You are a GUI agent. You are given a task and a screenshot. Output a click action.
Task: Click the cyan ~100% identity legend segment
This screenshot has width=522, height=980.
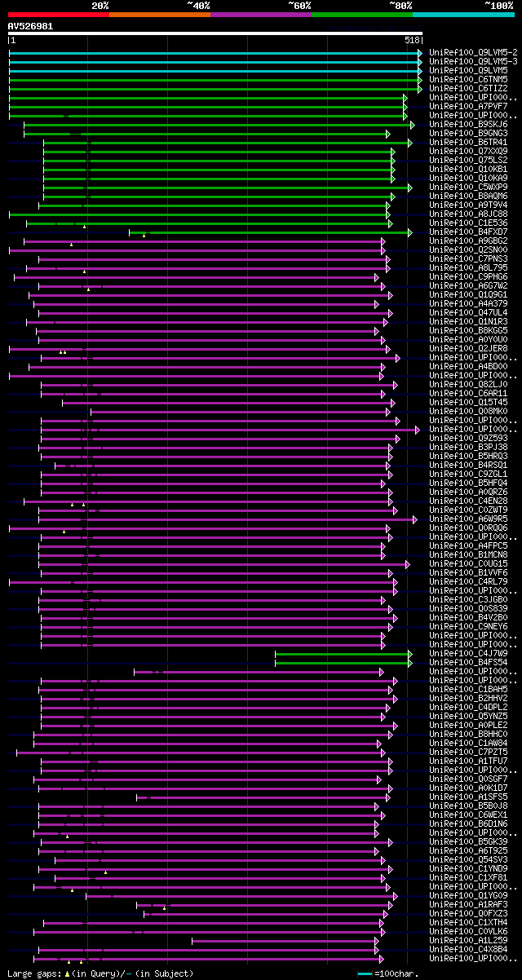coord(463,15)
